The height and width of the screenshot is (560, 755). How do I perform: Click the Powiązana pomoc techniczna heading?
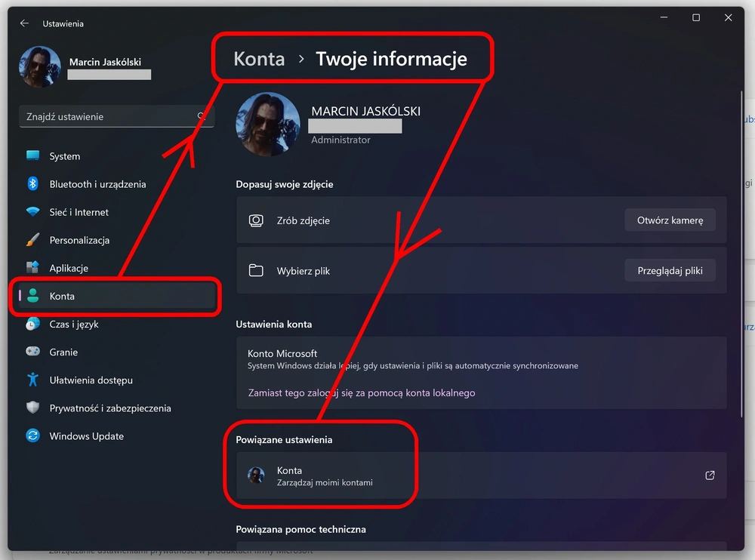point(300,529)
